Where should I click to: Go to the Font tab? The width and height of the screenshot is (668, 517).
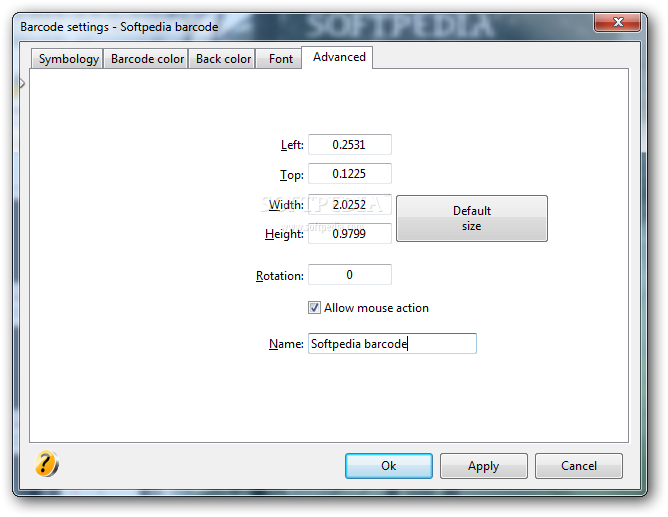pyautogui.click(x=280, y=59)
